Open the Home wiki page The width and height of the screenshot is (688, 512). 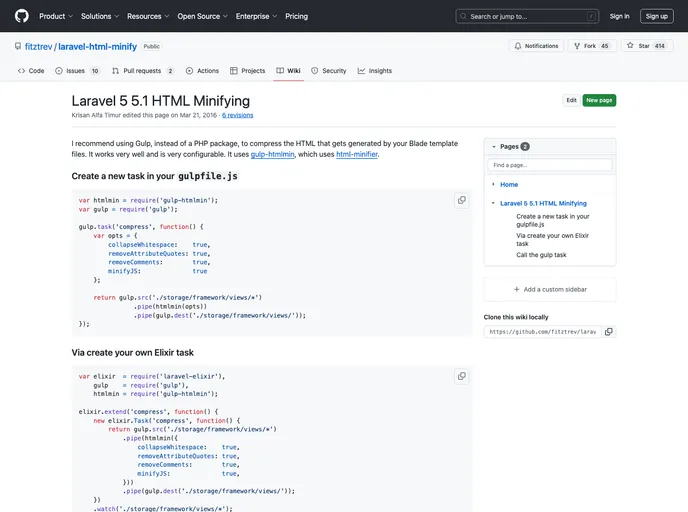509,184
